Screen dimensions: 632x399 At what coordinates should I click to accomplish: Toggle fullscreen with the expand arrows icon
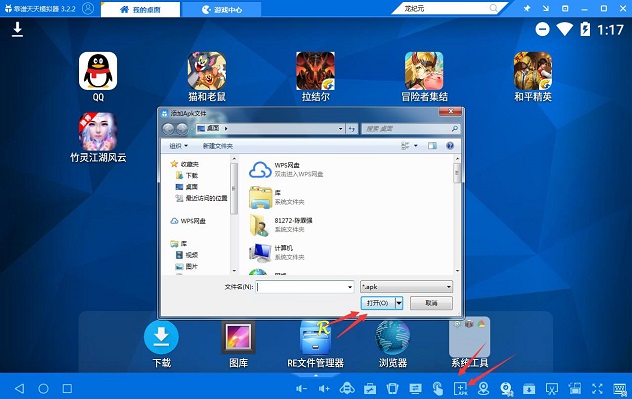tap(597, 389)
